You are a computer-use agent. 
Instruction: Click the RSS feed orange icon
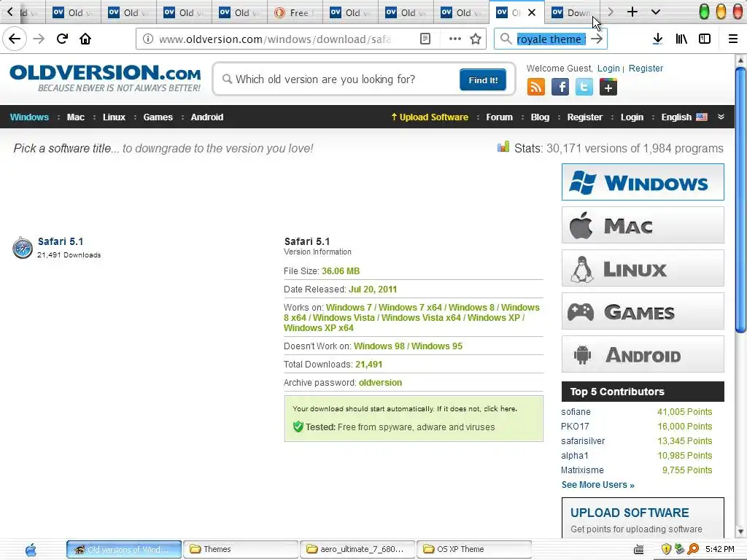click(x=535, y=87)
